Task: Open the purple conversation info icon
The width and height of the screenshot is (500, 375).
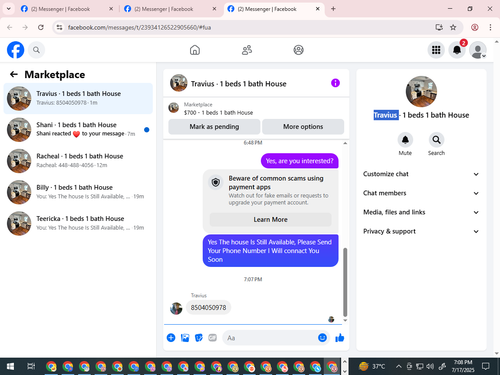Action: 335,83
